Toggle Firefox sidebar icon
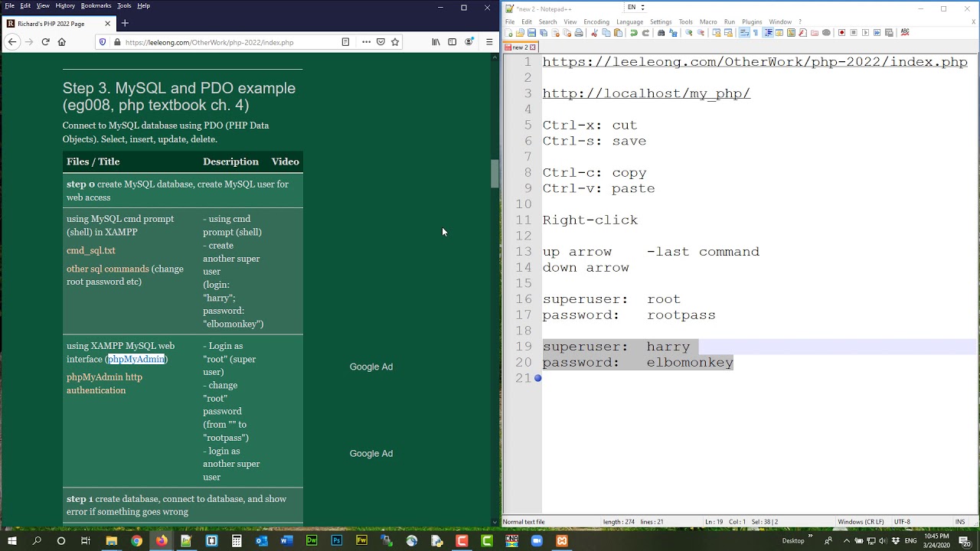The height and width of the screenshot is (551, 980). pos(452,42)
